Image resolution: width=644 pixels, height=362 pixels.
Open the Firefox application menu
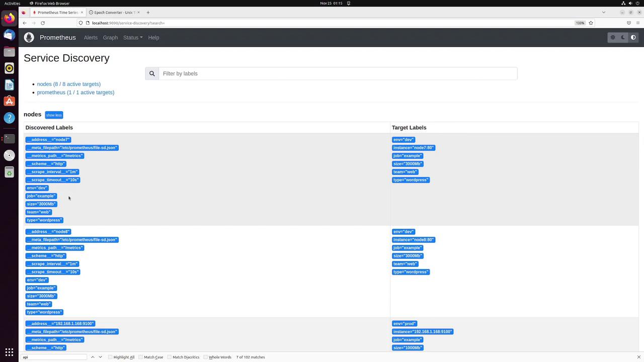pyautogui.click(x=638, y=23)
